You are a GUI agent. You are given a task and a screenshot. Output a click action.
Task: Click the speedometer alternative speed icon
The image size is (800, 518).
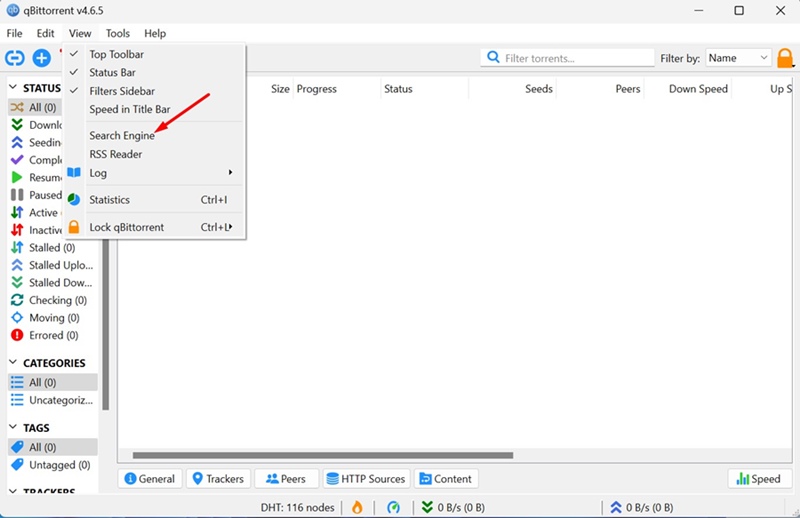tap(393, 507)
